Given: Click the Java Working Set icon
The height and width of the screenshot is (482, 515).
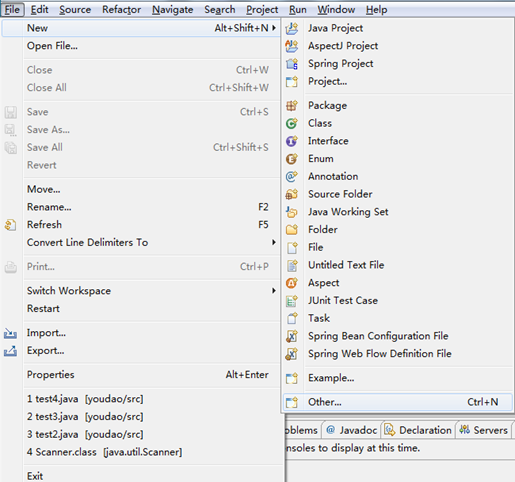Looking at the screenshot, I should 292,212.
